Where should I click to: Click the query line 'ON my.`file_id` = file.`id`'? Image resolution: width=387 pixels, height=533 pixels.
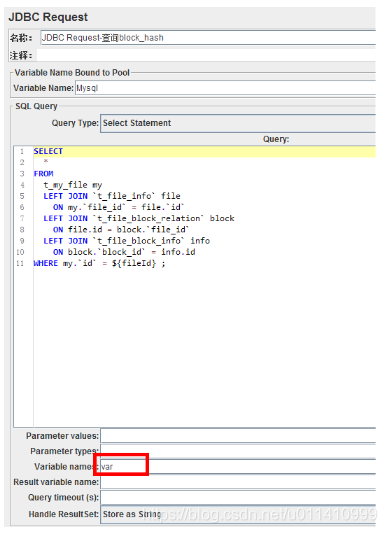tap(118, 207)
